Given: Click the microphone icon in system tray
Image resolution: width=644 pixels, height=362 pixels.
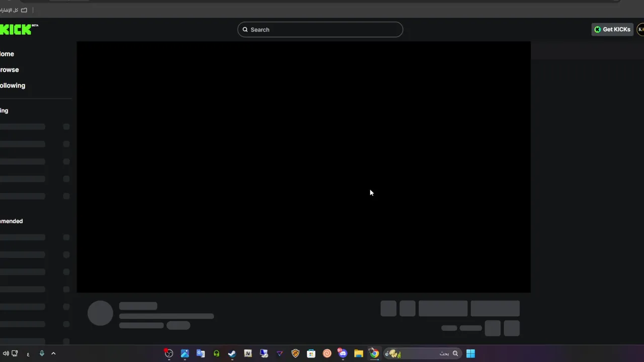Looking at the screenshot, I should [42, 353].
